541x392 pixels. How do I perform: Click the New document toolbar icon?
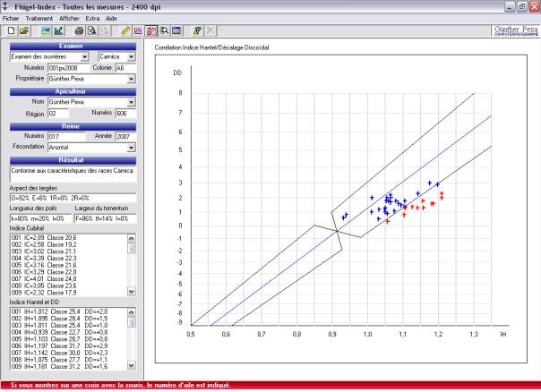[10, 30]
